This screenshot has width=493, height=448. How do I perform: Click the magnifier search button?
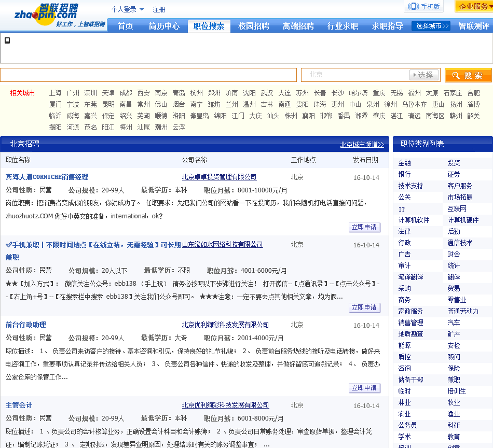point(468,75)
